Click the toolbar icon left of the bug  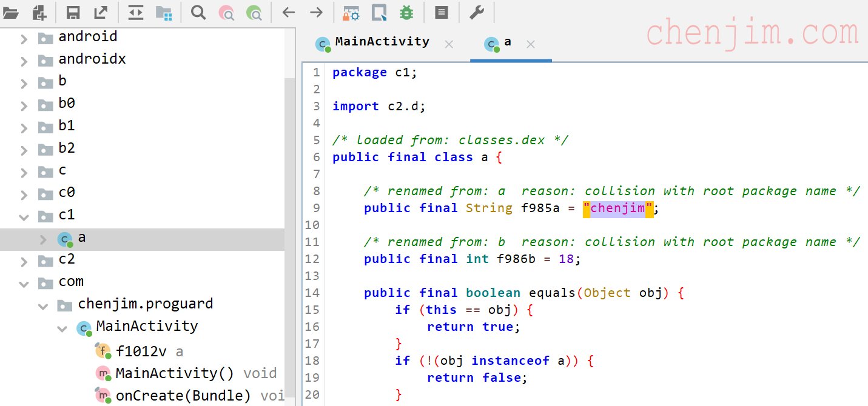[379, 12]
